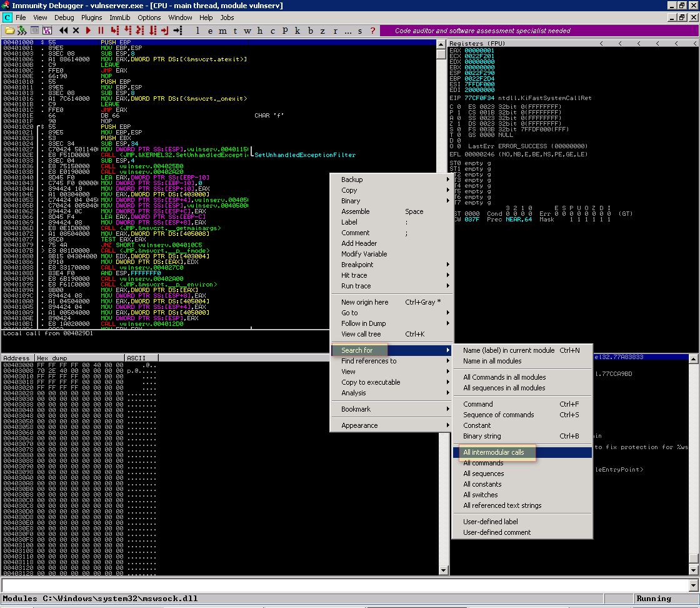Choose All constants entry
The width and height of the screenshot is (700, 608).
pos(522,484)
